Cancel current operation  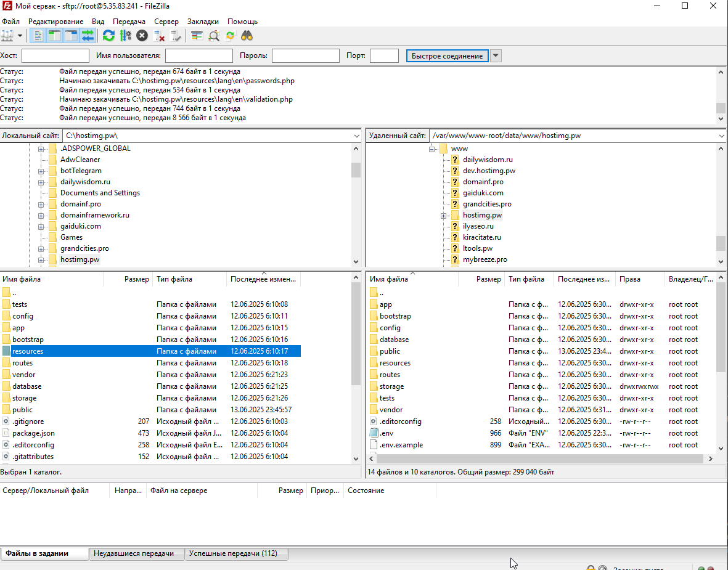(x=142, y=36)
